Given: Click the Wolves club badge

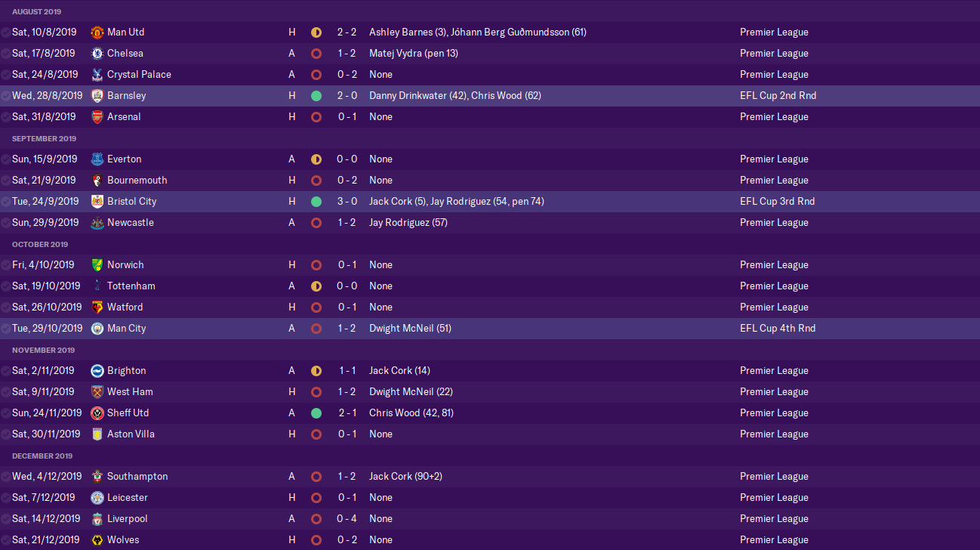Looking at the screenshot, I should (x=97, y=540).
